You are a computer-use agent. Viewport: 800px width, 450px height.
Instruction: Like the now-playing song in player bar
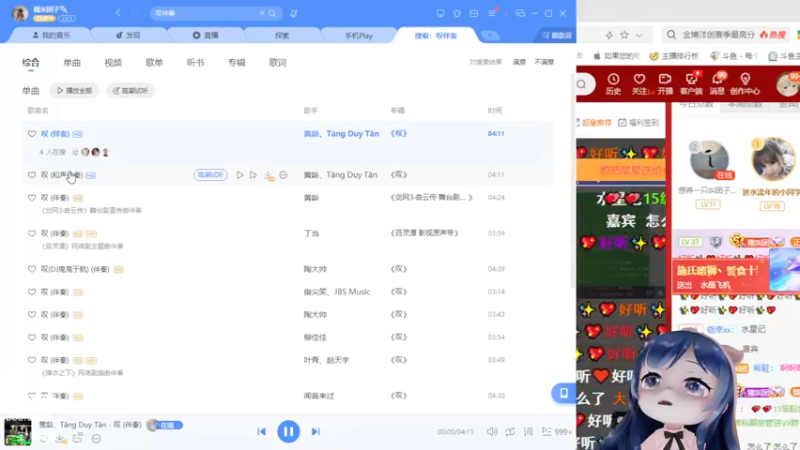(44, 439)
